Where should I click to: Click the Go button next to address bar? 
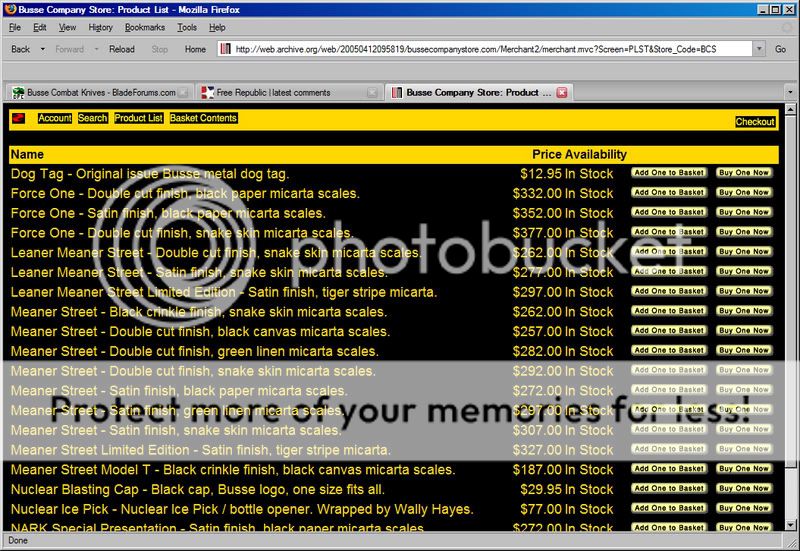tap(780, 49)
